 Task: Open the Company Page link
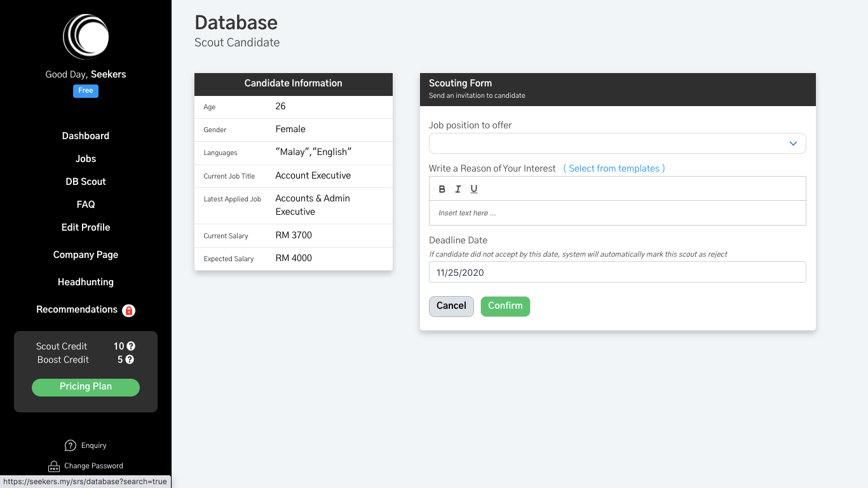point(86,255)
